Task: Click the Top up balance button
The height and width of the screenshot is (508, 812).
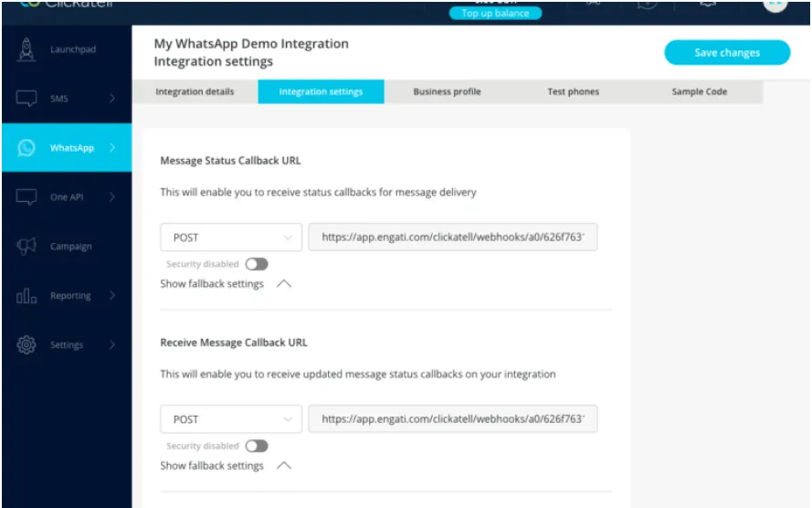Action: 495,13
